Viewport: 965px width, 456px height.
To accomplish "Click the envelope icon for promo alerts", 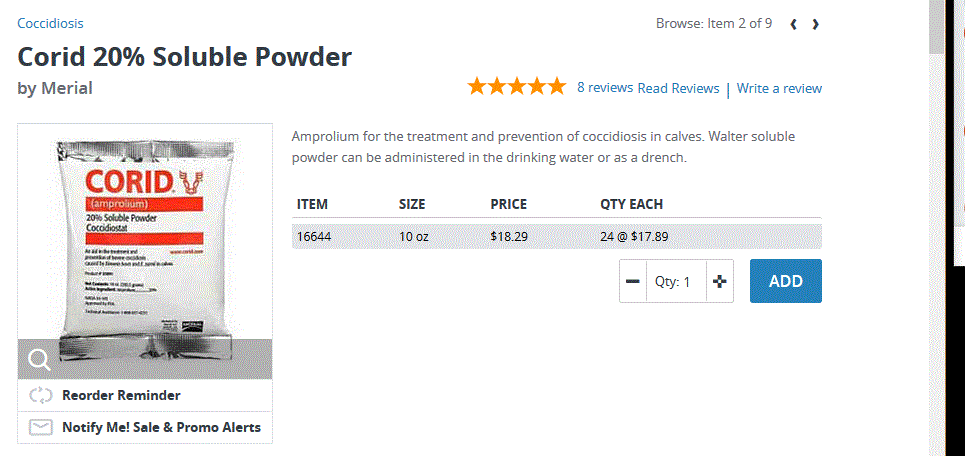I will coord(40,427).
